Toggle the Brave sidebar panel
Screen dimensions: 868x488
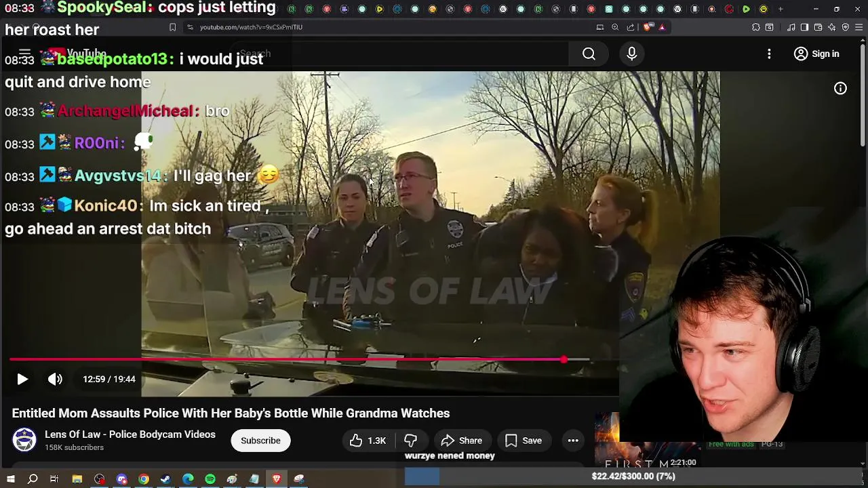[x=804, y=27]
